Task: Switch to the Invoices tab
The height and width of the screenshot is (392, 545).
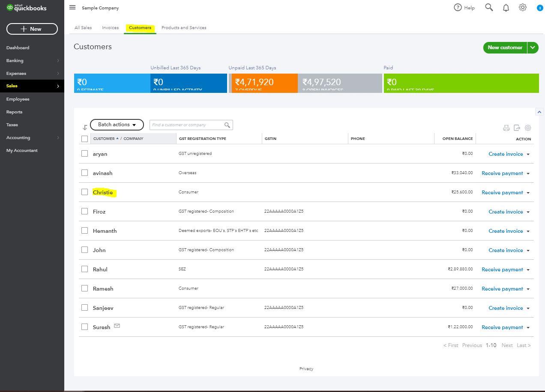Action: tap(110, 28)
